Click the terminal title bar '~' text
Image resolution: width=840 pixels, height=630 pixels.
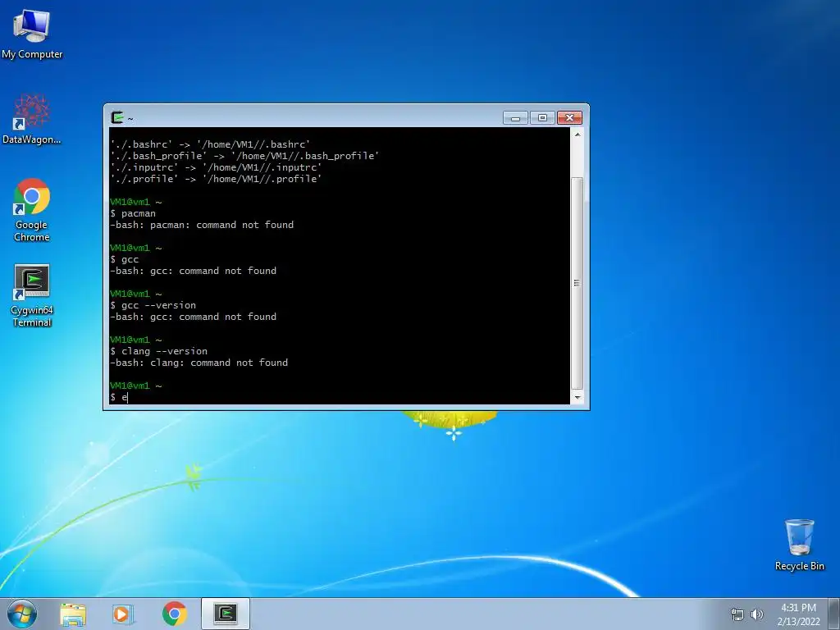(x=130, y=118)
